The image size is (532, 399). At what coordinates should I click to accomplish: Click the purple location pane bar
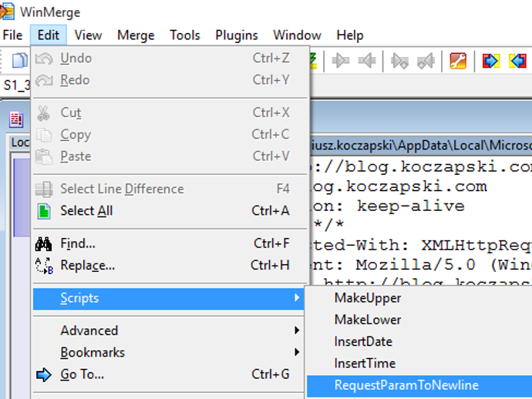click(22, 198)
